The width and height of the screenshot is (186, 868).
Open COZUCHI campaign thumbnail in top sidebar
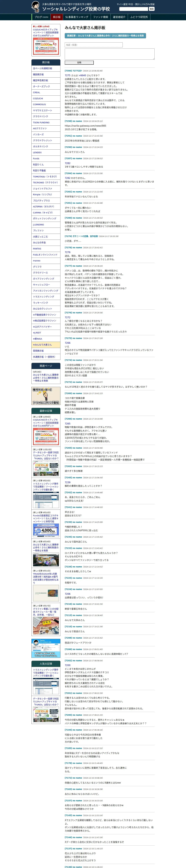[46, 46]
